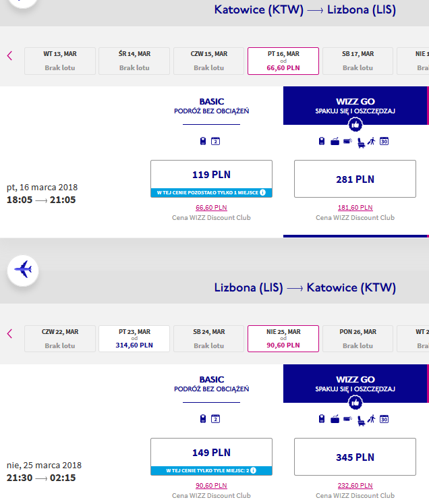Click the 'W tej cenie pozostało tylko 1 miejsce' banner

[211, 192]
